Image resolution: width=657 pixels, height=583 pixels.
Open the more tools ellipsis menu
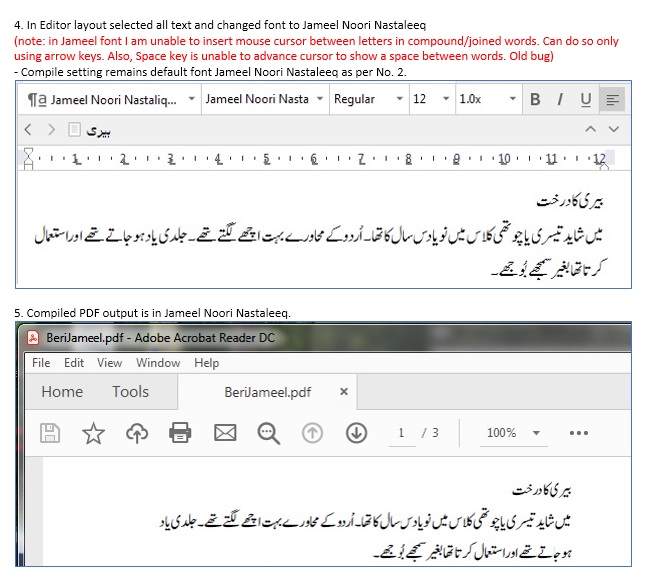tap(579, 433)
